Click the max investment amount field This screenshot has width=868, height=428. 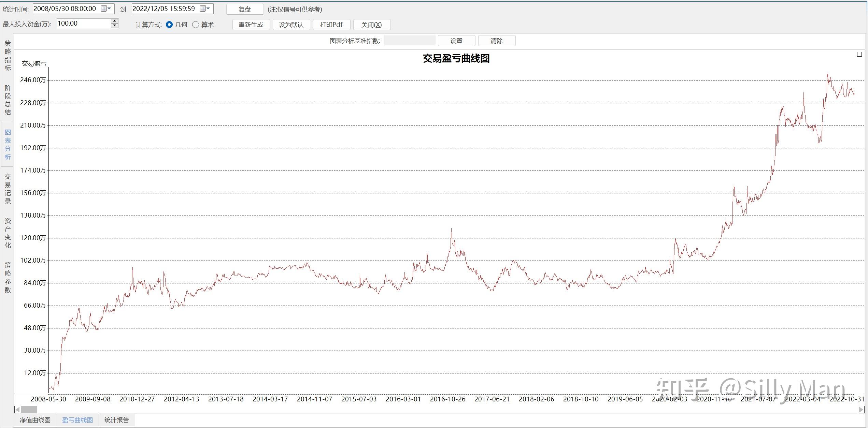click(x=83, y=24)
